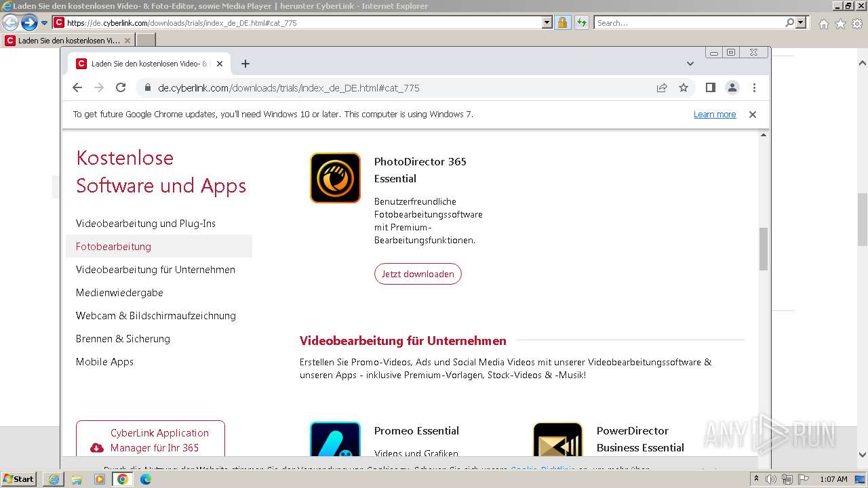The image size is (868, 488).
Task: Open the Microsoft Edge taskbar icon
Action: click(146, 479)
